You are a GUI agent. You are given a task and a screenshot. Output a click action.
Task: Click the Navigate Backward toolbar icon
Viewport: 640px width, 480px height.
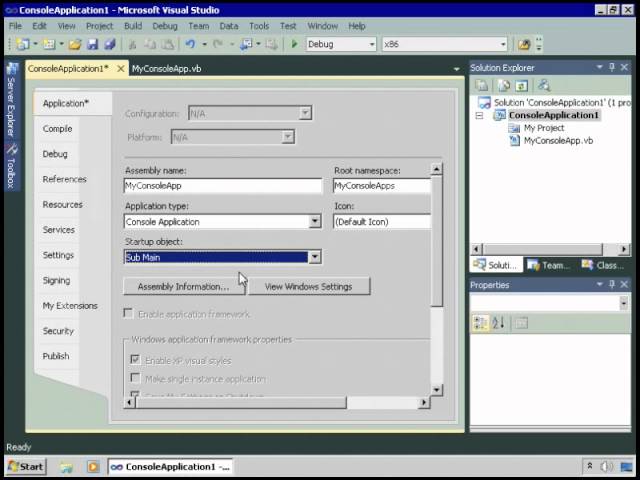[x=246, y=44]
